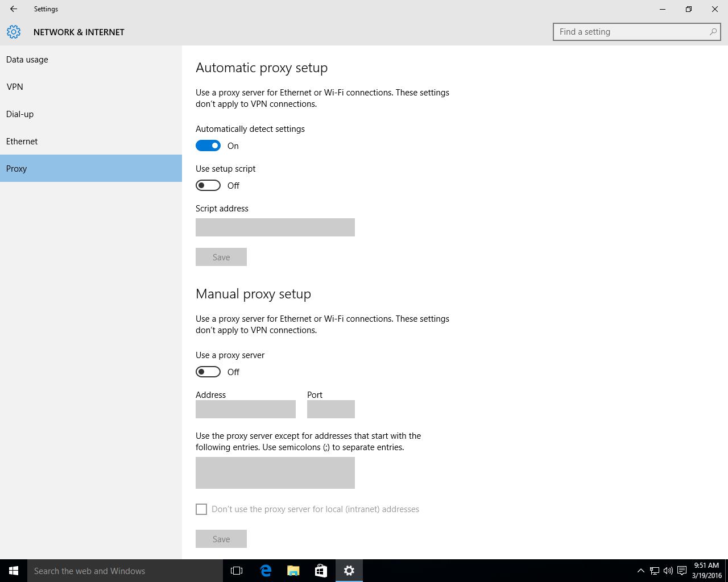Click the Port field
The height and width of the screenshot is (582, 728).
click(x=331, y=409)
